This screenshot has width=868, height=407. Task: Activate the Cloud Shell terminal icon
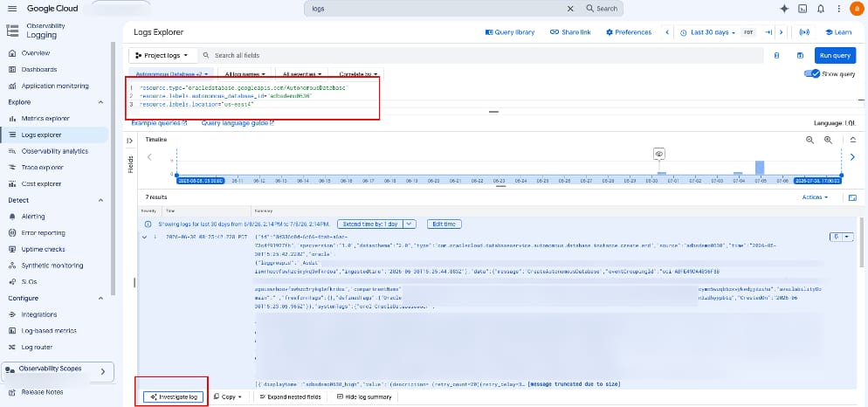tap(803, 9)
